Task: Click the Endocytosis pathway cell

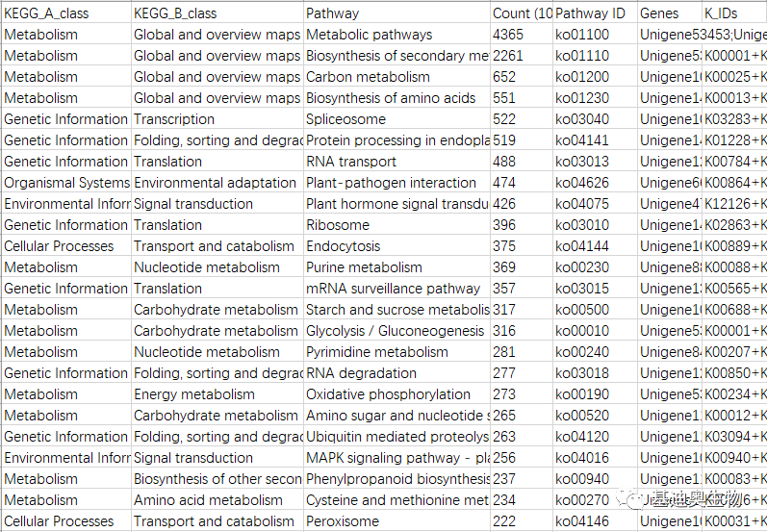Action: (397, 246)
